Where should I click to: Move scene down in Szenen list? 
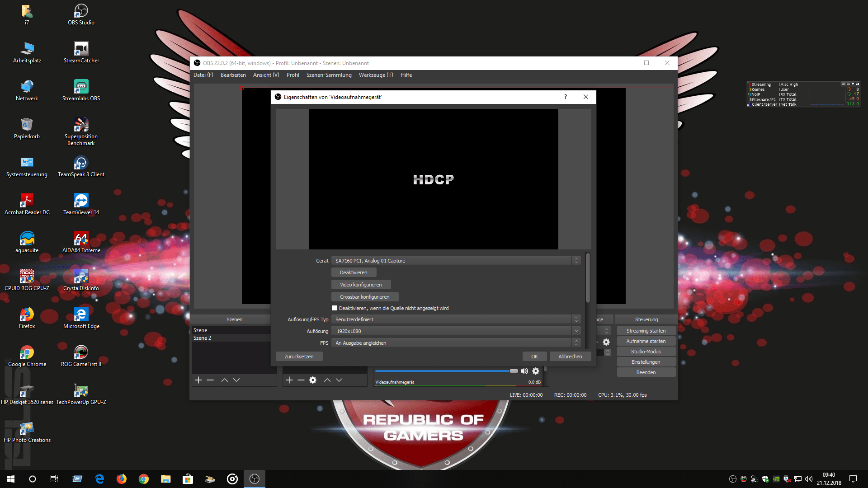click(x=236, y=380)
